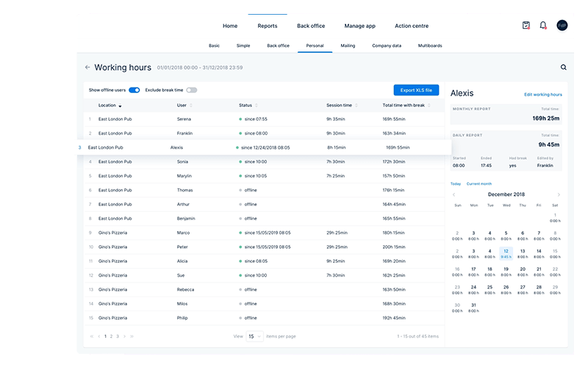This screenshot has height=368, width=588.
Task: Select December 19 in the calendar
Action: coord(506,271)
